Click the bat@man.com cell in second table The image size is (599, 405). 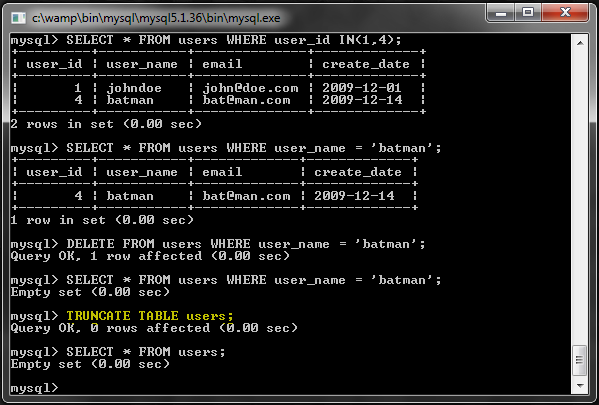pyautogui.click(x=246, y=196)
